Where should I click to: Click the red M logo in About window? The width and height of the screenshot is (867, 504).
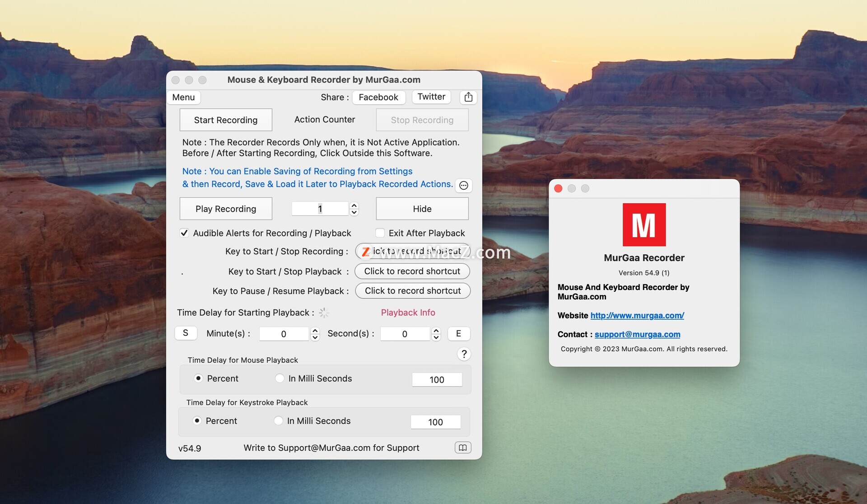(644, 224)
